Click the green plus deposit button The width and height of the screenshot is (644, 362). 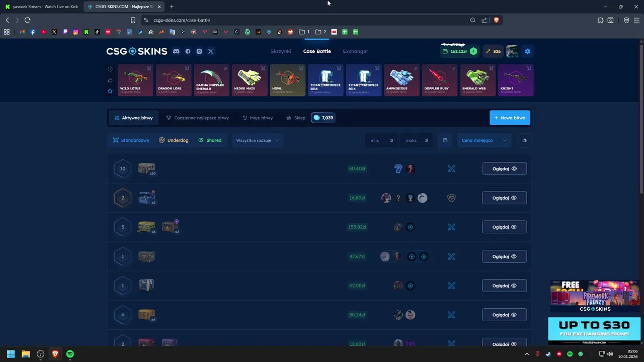(x=473, y=51)
